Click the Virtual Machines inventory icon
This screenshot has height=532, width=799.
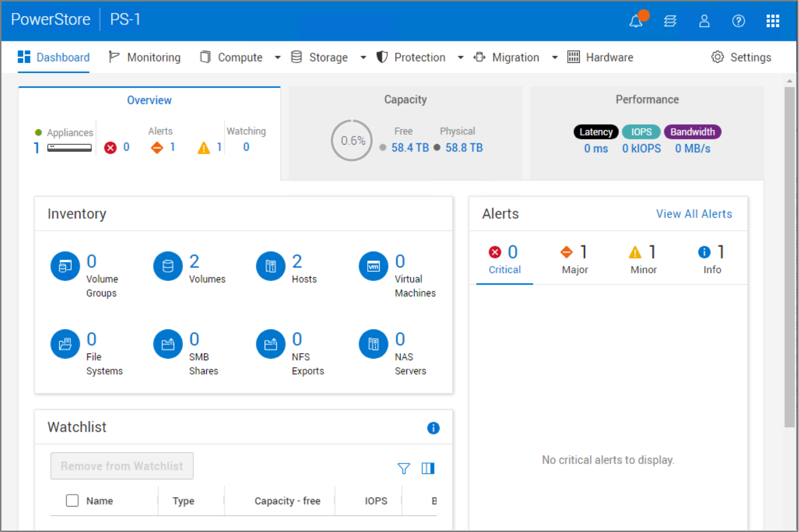coord(373,266)
